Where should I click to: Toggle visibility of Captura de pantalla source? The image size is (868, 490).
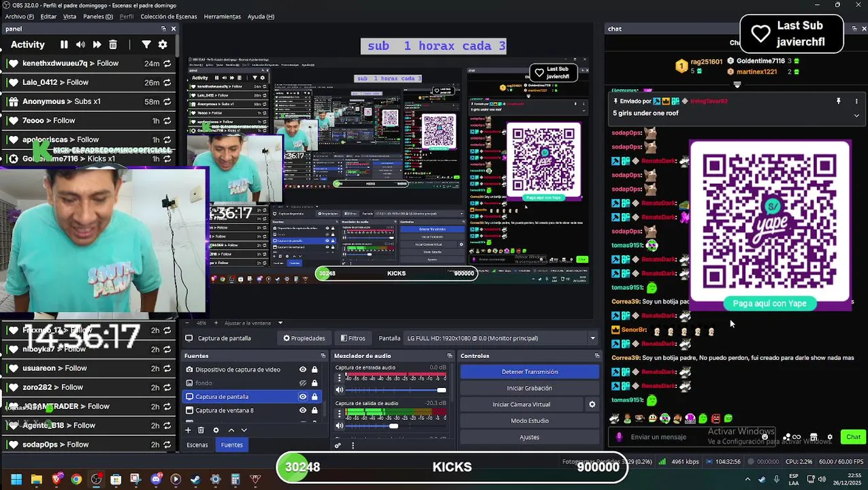303,397
